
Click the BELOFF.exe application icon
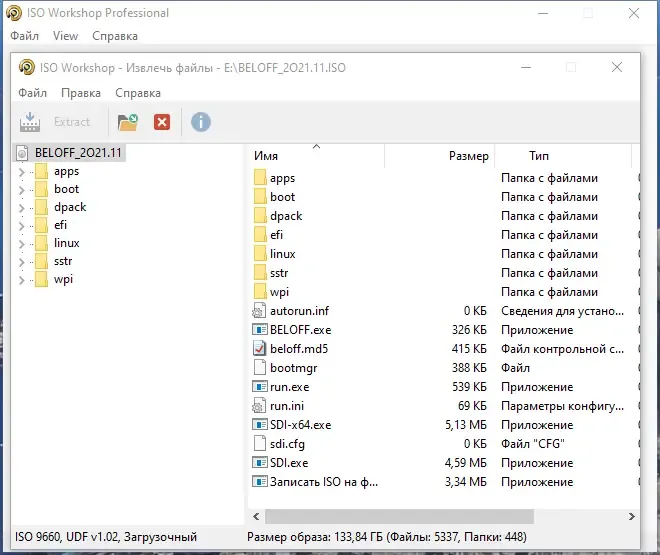click(259, 329)
